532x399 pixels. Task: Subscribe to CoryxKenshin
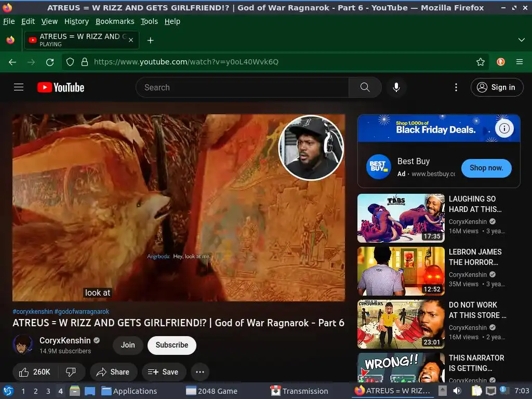coord(171,345)
